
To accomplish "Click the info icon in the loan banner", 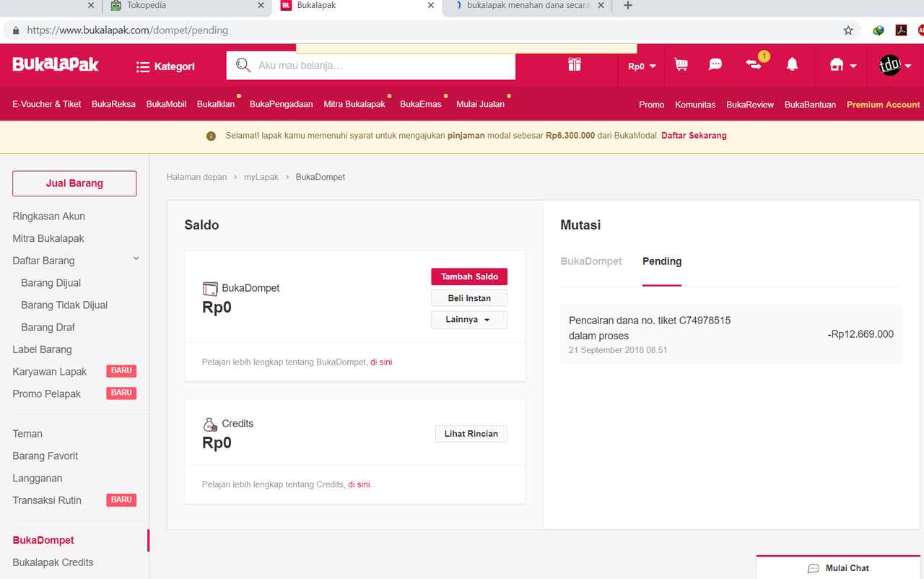I will [211, 136].
